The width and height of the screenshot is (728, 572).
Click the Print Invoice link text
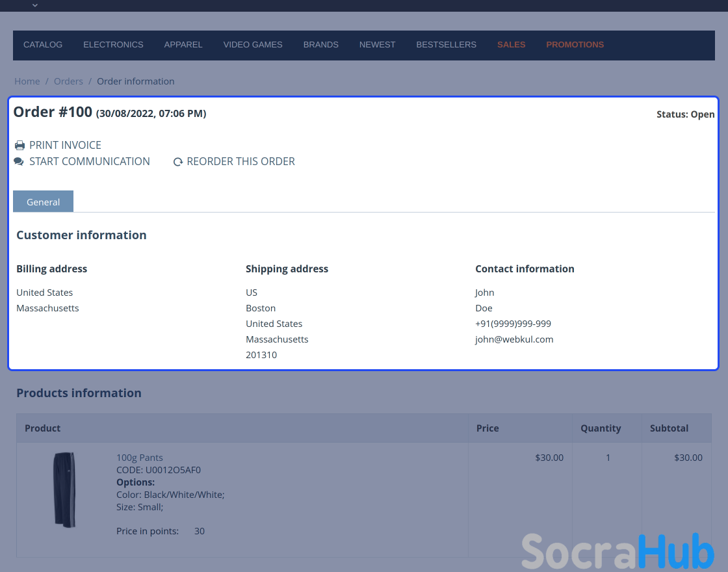pos(65,146)
